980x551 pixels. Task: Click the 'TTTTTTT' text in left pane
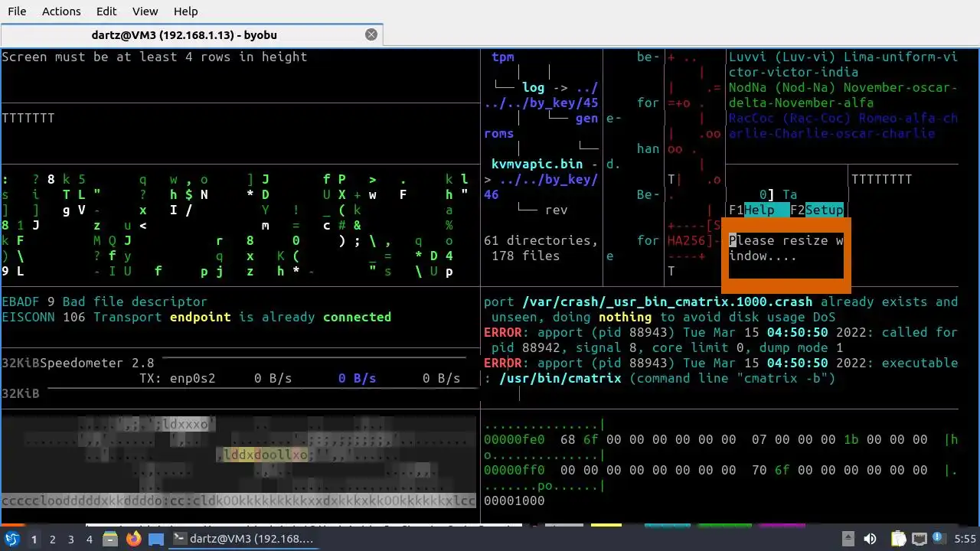point(28,118)
